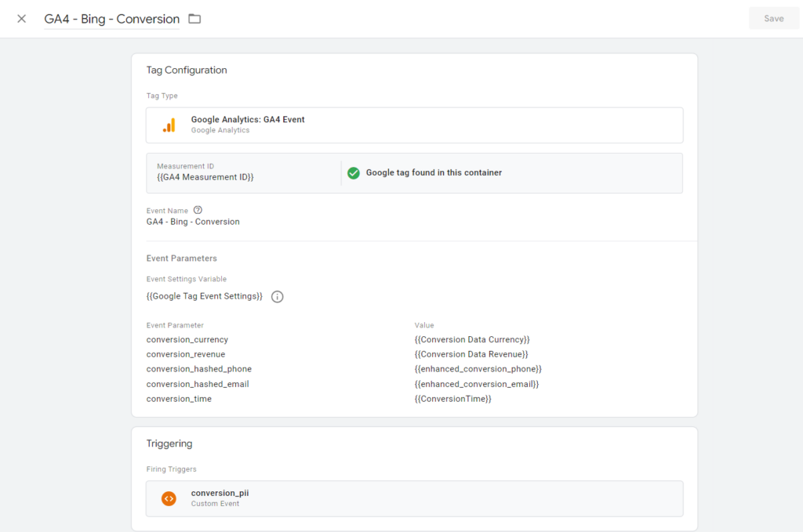Click the Measurement ID field value
The image size is (803, 532).
click(x=205, y=178)
